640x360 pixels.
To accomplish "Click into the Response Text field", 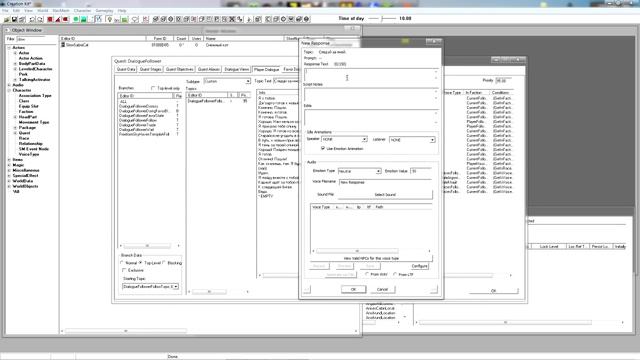I will tap(371, 74).
